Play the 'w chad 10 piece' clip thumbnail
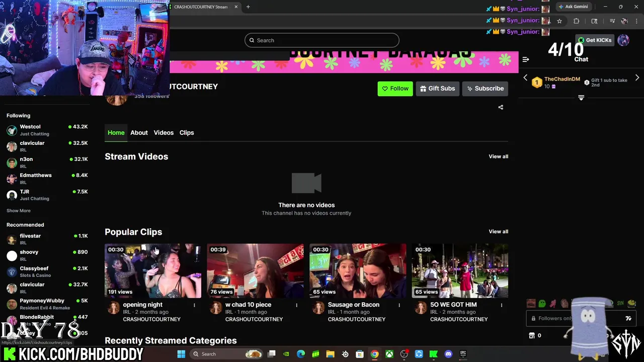644x362 pixels. click(x=255, y=271)
